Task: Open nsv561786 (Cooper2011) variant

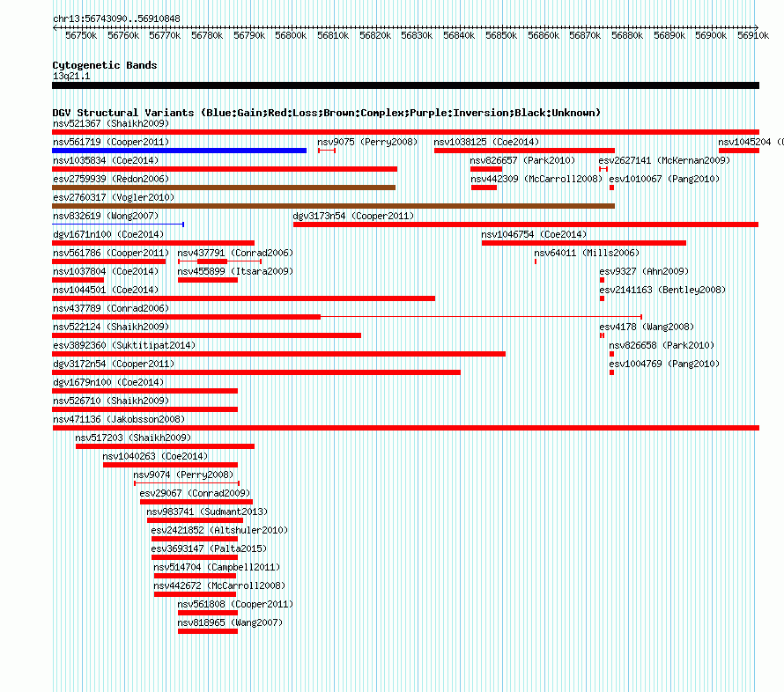Action: pyautogui.click(x=111, y=253)
